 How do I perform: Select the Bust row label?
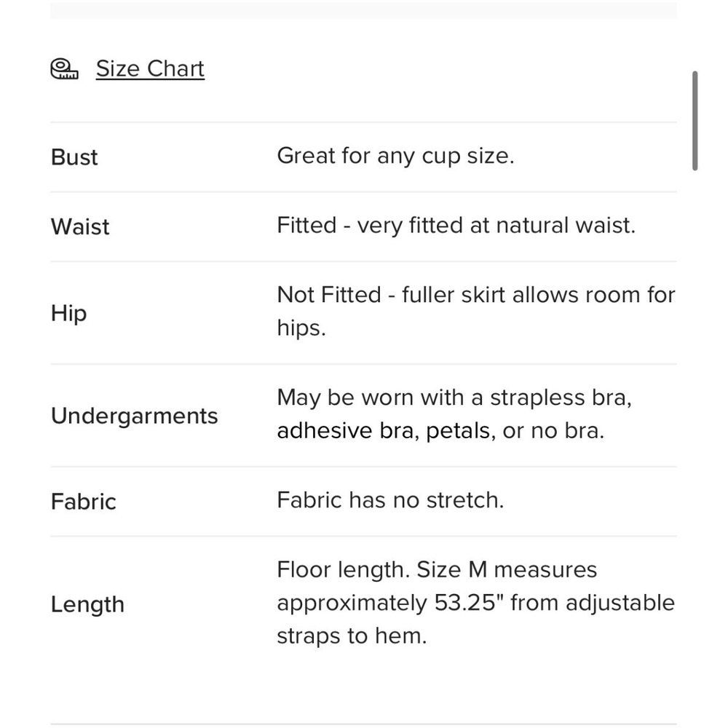tap(74, 157)
